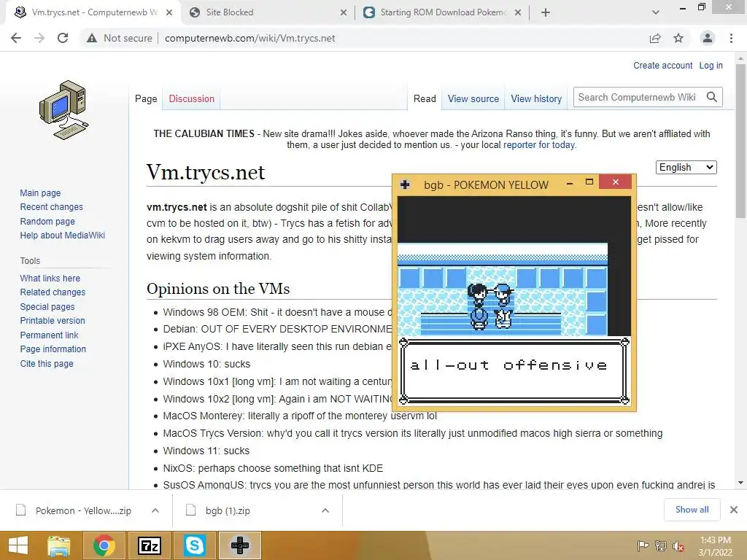The image size is (747, 560).
Task: Close the bgb emulator window
Action: (x=616, y=182)
